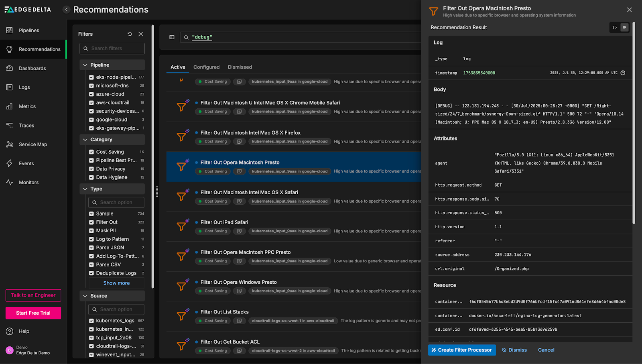Viewport: 642px width, 364px height.
Task: Click Create Filter Processor button
Action: tap(461, 350)
